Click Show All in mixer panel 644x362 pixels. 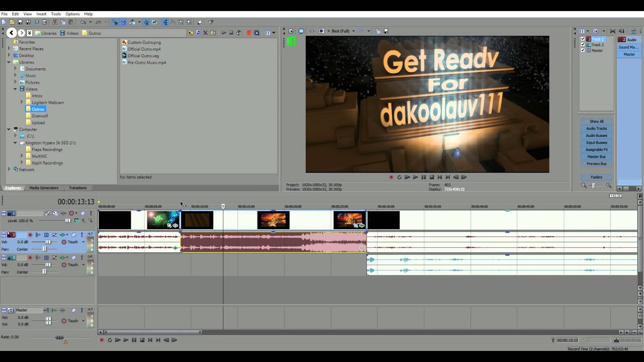596,121
